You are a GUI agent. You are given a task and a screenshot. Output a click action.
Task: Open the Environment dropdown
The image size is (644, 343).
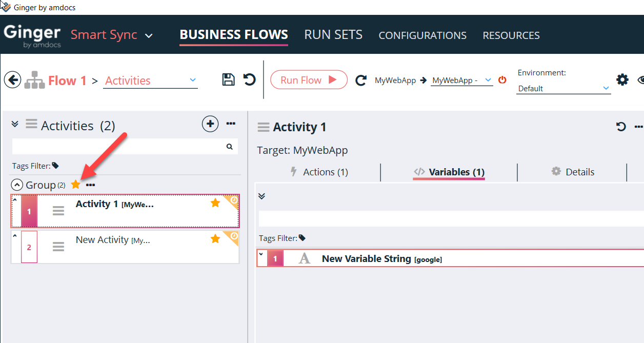[563, 88]
